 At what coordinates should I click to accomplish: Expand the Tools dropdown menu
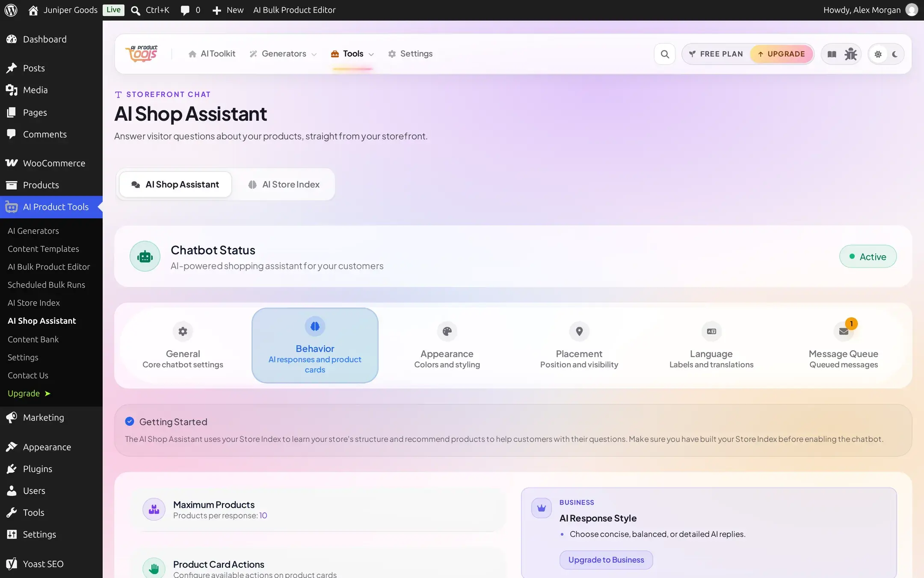point(353,54)
